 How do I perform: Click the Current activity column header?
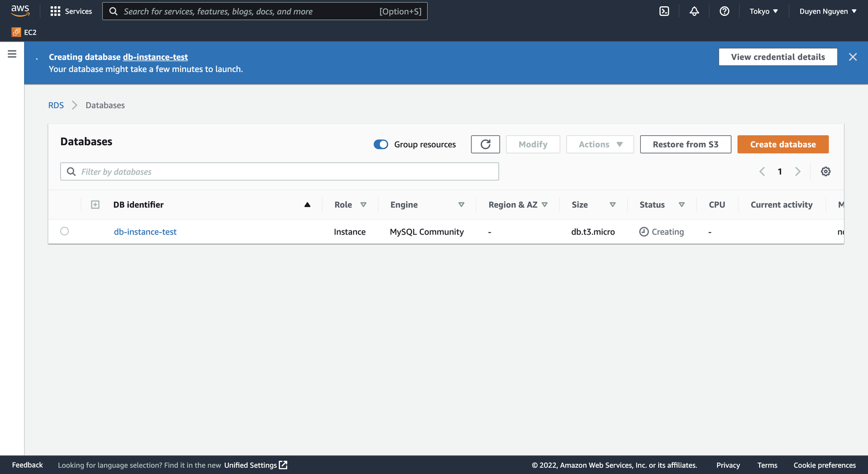coord(782,205)
